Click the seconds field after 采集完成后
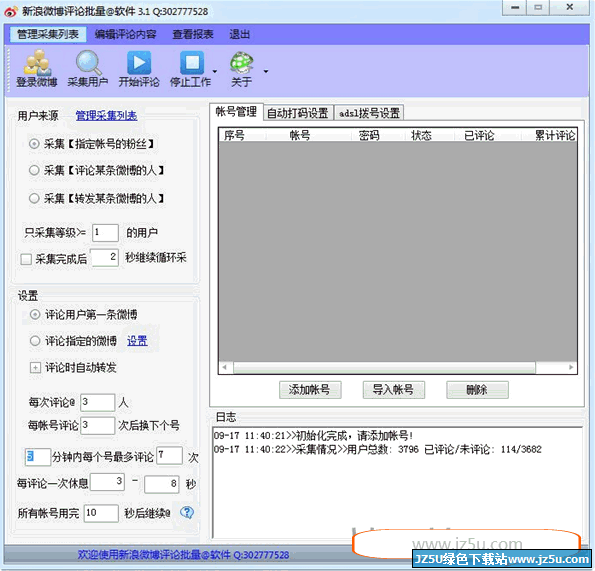The height and width of the screenshot is (571, 595). tap(104, 258)
